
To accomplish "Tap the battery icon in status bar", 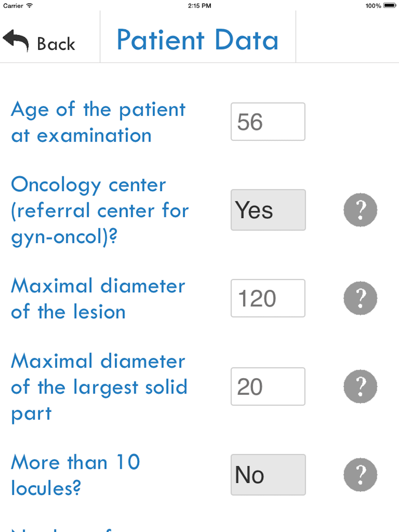I will pos(389,6).
